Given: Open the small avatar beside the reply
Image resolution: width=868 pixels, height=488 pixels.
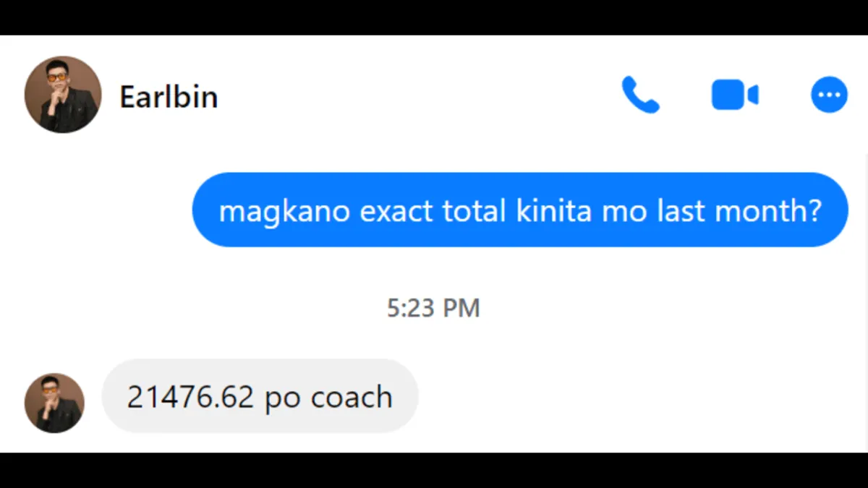Looking at the screenshot, I should coord(54,403).
